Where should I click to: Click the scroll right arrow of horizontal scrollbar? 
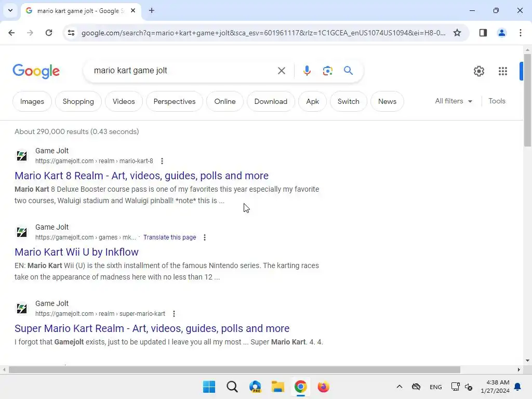pyautogui.click(x=519, y=369)
